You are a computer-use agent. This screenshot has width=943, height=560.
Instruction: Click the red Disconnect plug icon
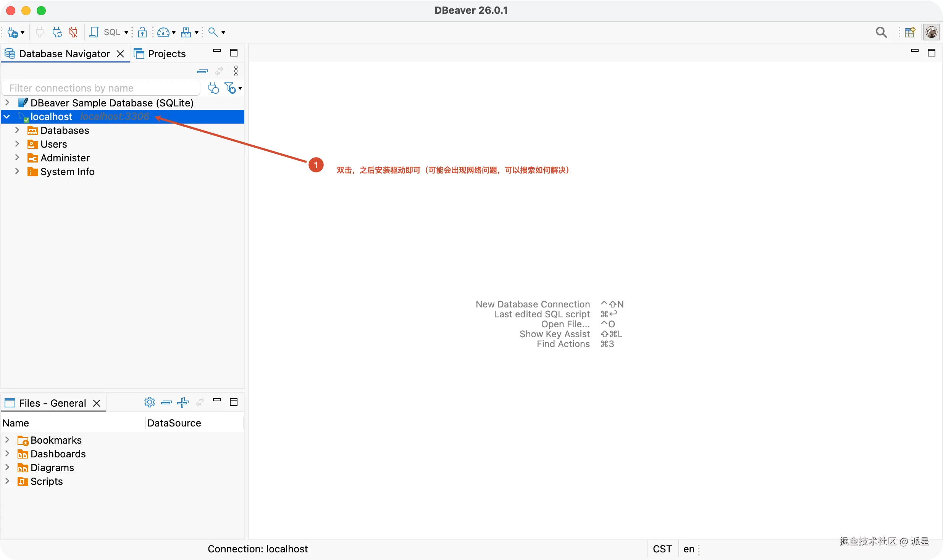73,32
